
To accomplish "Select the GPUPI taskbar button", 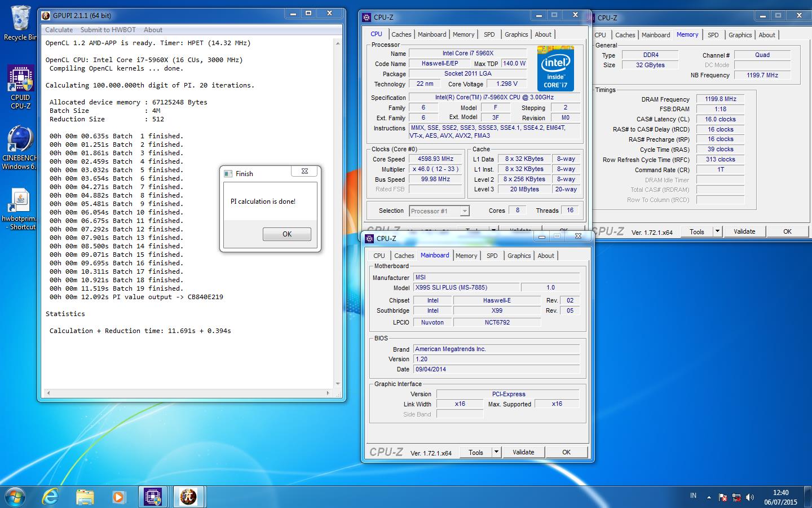I will click(188, 497).
